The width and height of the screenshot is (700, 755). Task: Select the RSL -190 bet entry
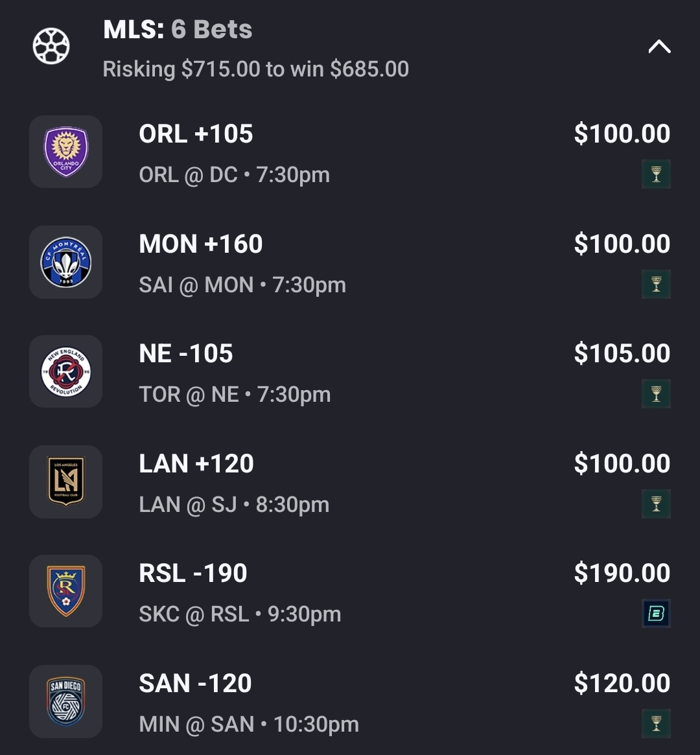[193, 574]
